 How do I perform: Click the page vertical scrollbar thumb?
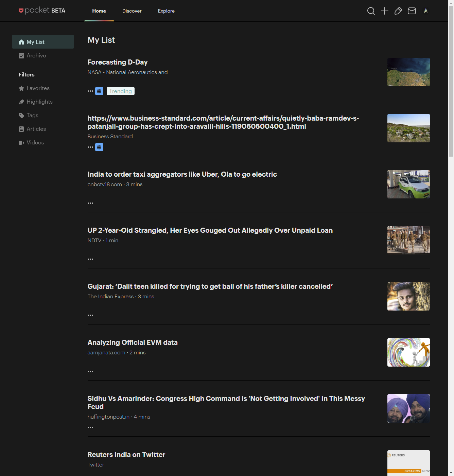coord(451,81)
